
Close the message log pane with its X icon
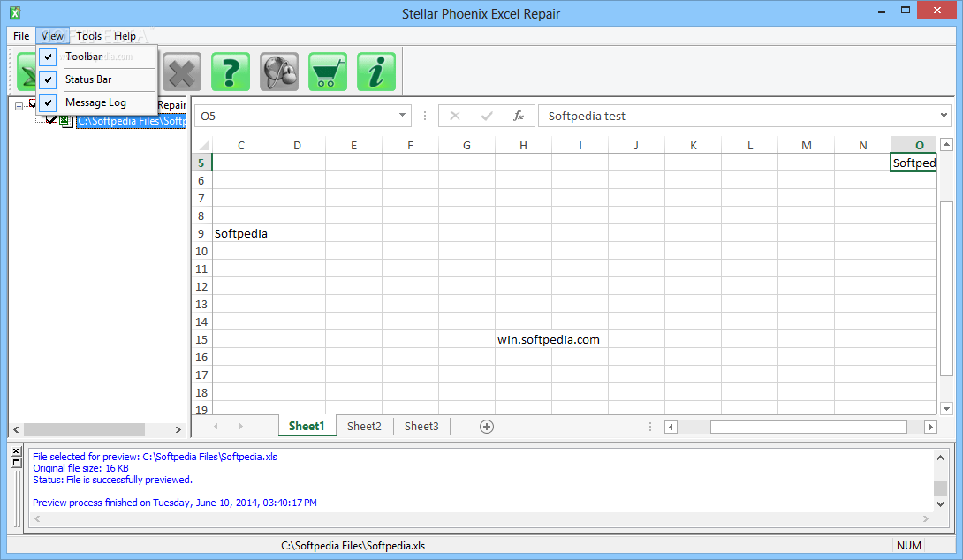click(x=17, y=451)
